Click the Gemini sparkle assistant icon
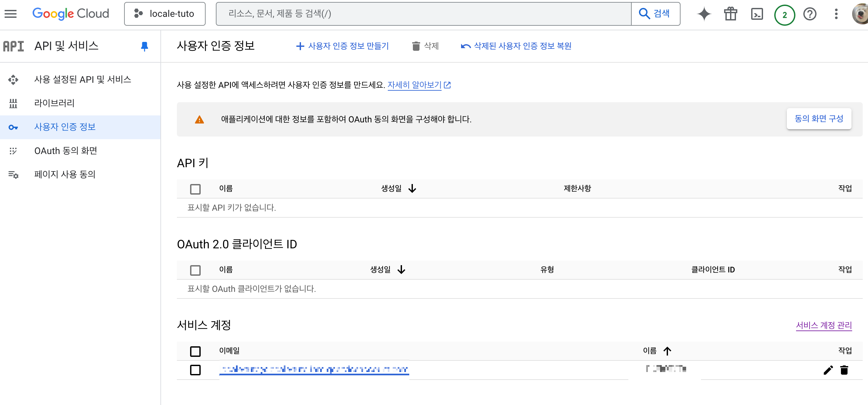This screenshot has height=405, width=868. pyautogui.click(x=704, y=14)
